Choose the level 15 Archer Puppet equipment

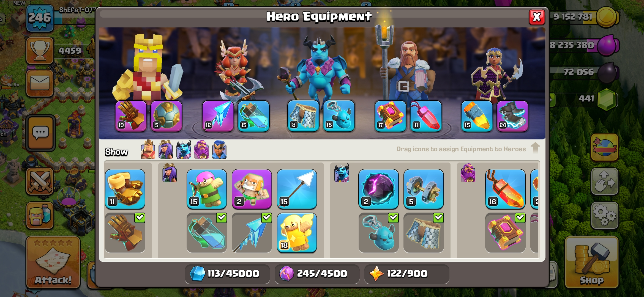click(207, 189)
